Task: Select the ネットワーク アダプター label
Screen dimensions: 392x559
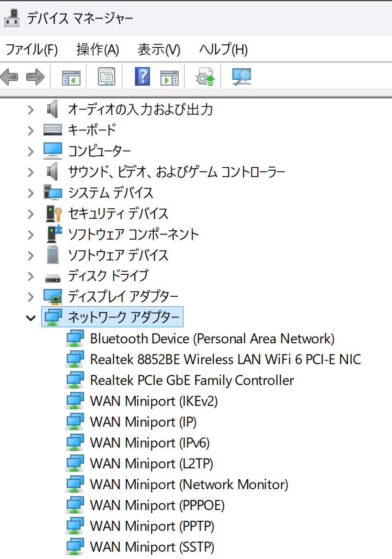Action: pyautogui.click(x=124, y=317)
